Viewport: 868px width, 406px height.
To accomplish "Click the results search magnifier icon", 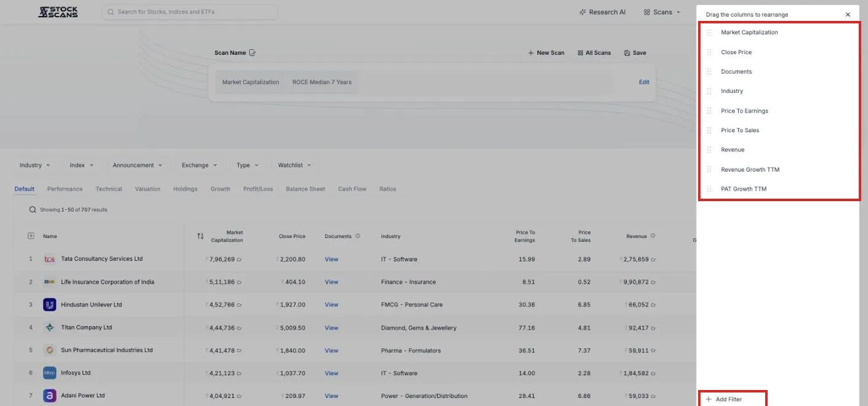I will tap(33, 210).
